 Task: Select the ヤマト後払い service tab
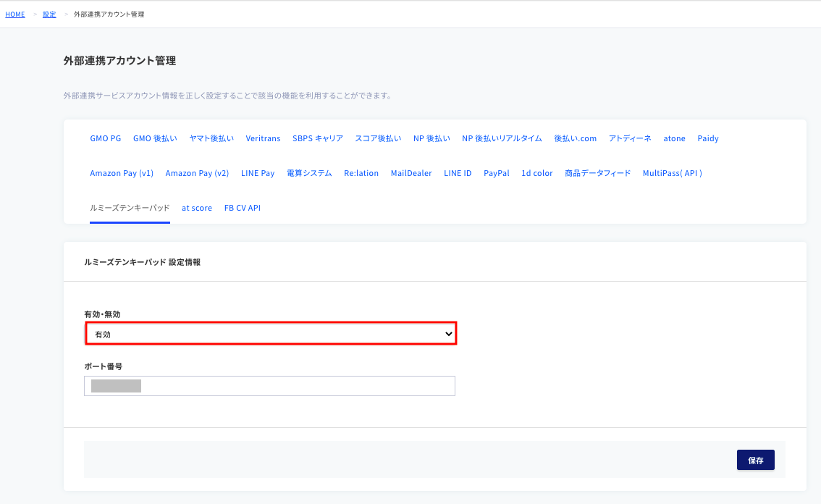(211, 138)
